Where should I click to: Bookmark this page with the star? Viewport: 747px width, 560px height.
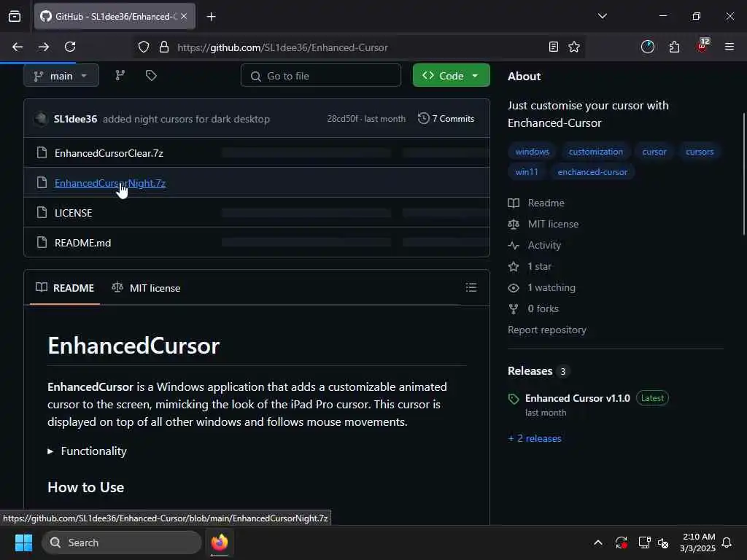(574, 47)
